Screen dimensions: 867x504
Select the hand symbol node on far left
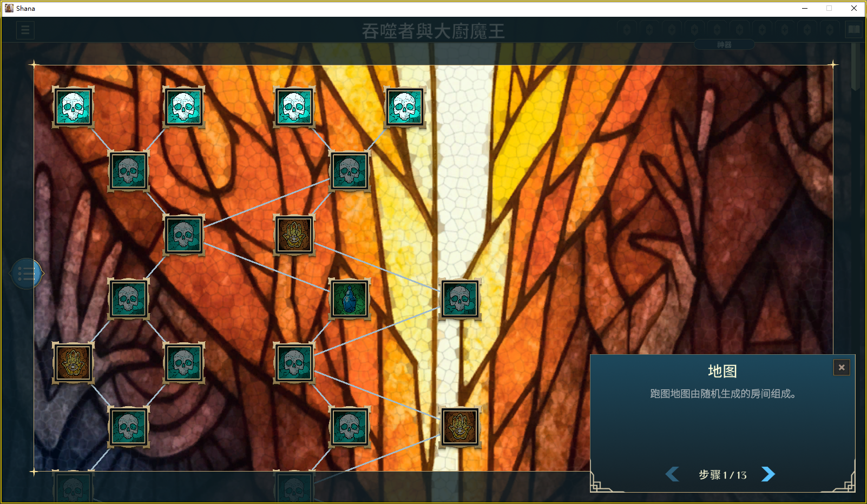73,363
